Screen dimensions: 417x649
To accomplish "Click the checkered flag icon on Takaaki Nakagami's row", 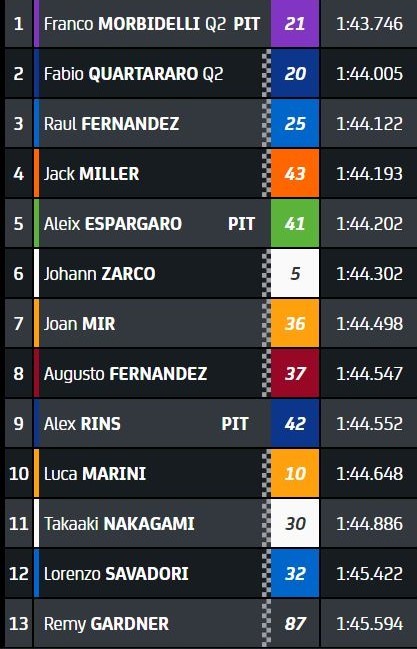I will [267, 524].
